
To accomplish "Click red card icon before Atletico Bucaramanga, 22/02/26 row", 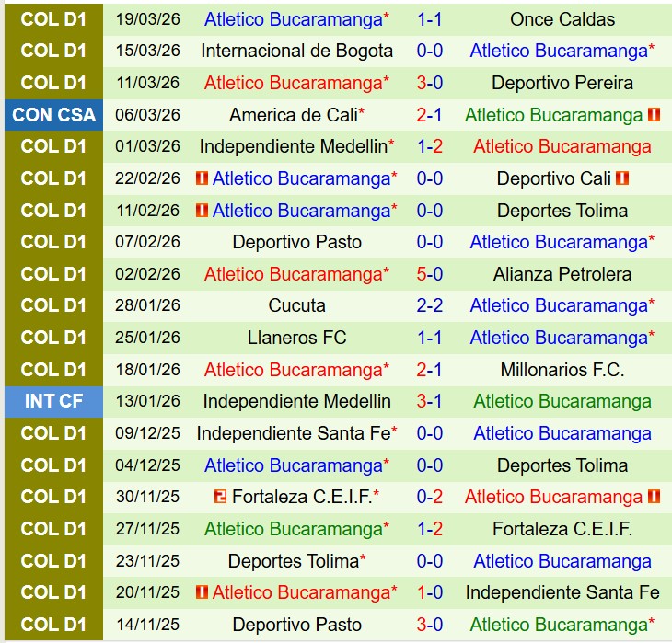I will coord(202,178).
